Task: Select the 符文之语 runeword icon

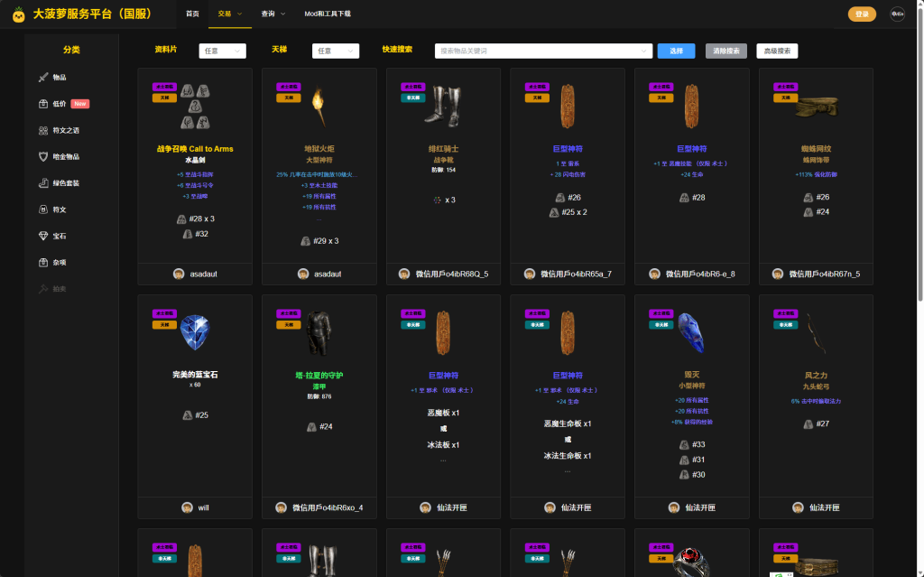Action: tap(43, 130)
